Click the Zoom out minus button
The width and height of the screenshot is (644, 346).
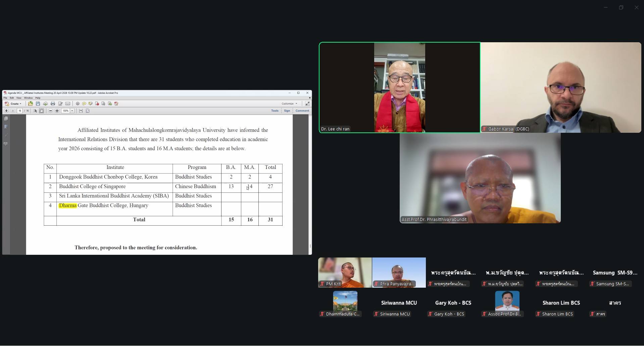pos(51,111)
